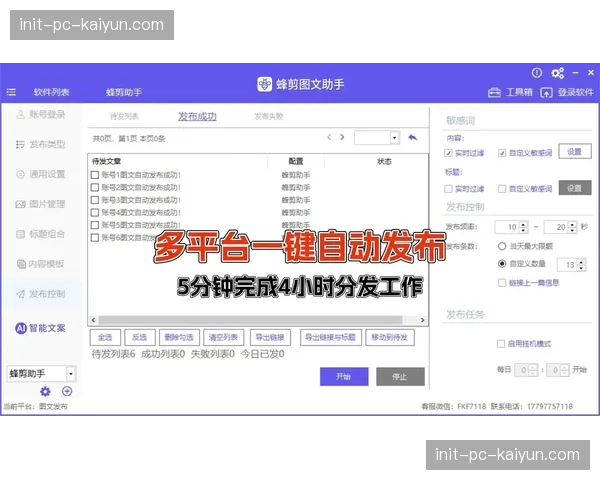Open 内容模板 in the sidebar
The height and width of the screenshot is (480, 600).
coord(41,264)
